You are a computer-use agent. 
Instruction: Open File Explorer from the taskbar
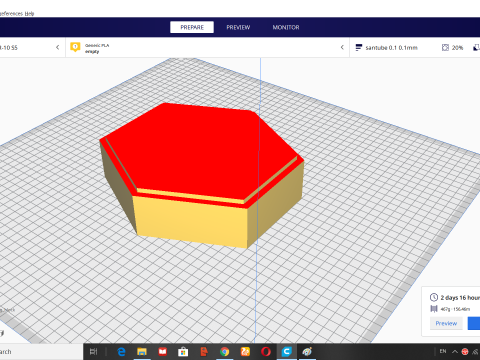point(142,352)
